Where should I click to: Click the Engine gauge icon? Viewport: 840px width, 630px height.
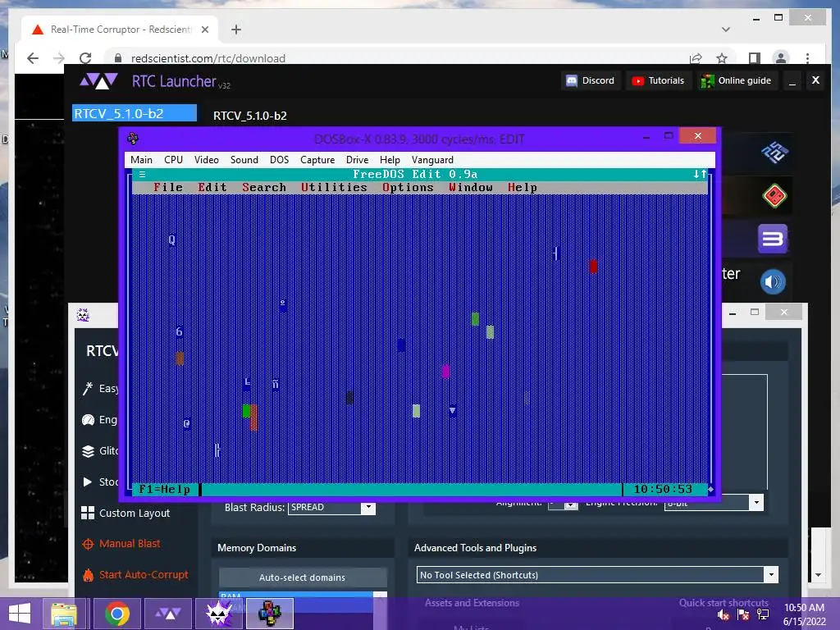[88, 420]
